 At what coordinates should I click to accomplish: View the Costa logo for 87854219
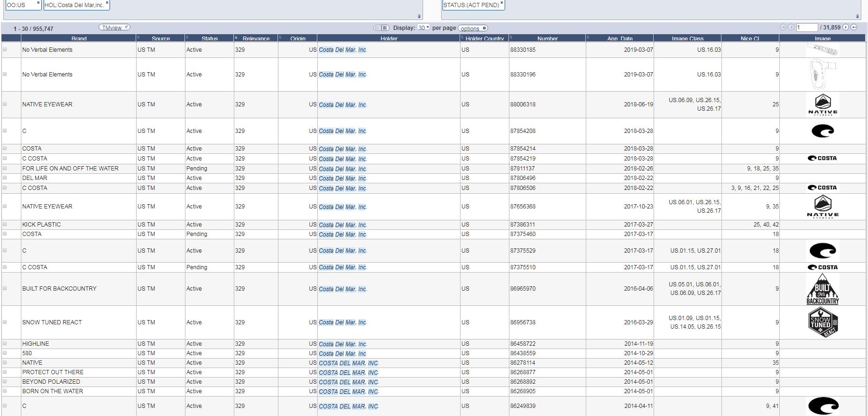[823, 158]
